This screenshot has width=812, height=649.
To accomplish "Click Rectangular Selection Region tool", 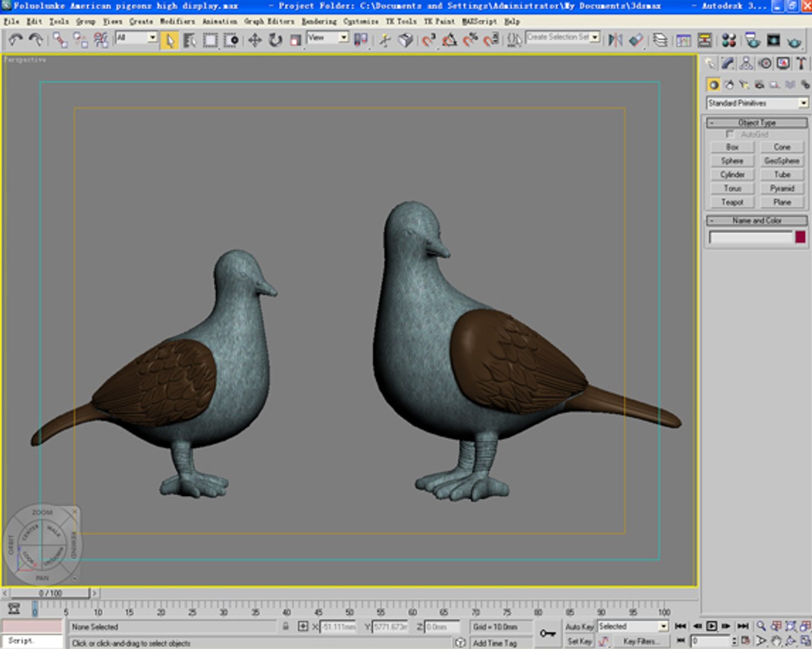I will 210,40.
